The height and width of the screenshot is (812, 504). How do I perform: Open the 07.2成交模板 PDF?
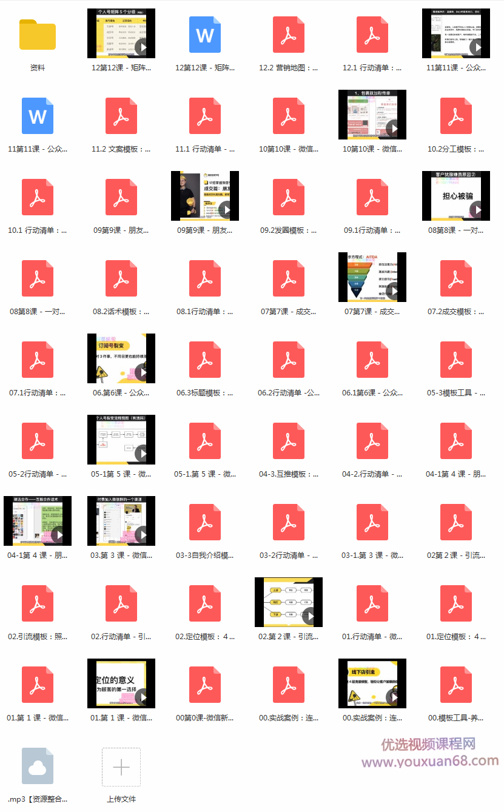[x=456, y=278]
